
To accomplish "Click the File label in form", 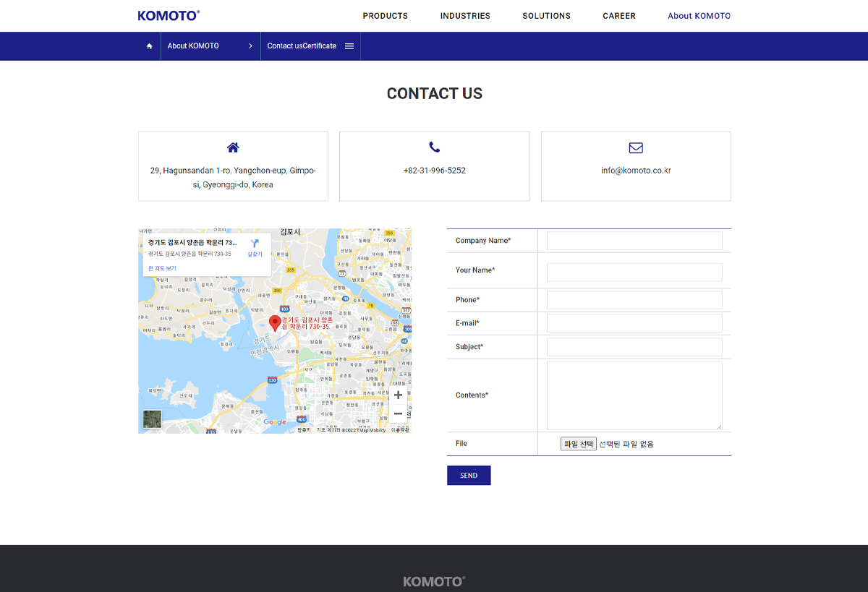I will click(x=461, y=444).
